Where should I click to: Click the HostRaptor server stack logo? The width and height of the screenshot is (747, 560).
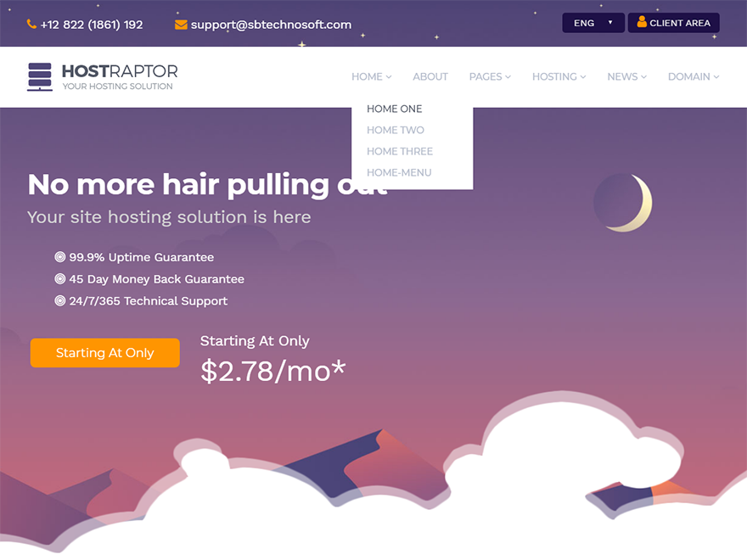pyautogui.click(x=40, y=76)
